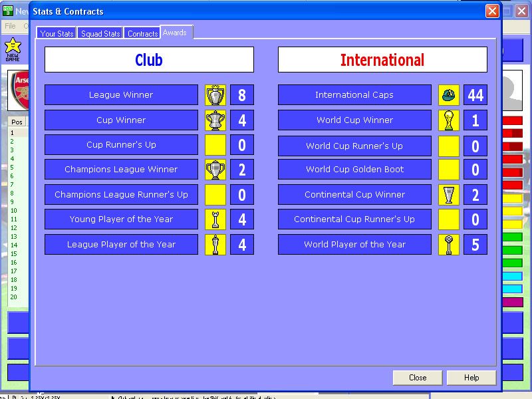Click the Champions League Runner's Up label
This screenshot has width=532, height=399.
(121, 195)
